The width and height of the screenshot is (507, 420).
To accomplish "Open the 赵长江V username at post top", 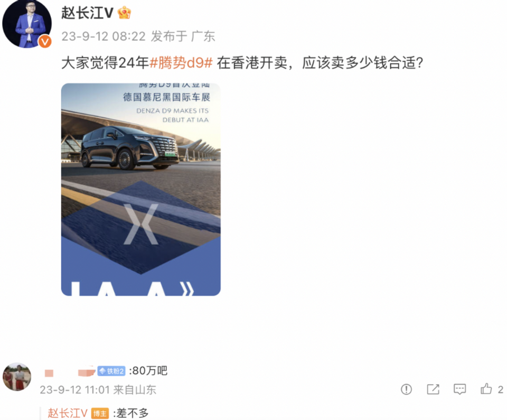I will 87,13.
